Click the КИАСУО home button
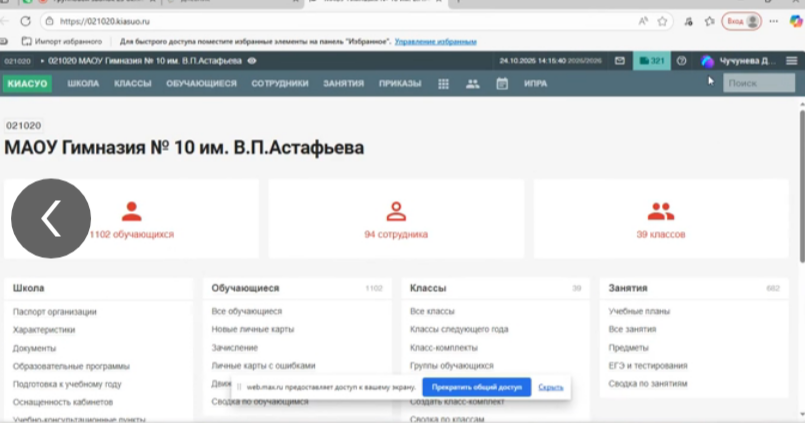This screenshot has height=423, width=805. point(28,83)
